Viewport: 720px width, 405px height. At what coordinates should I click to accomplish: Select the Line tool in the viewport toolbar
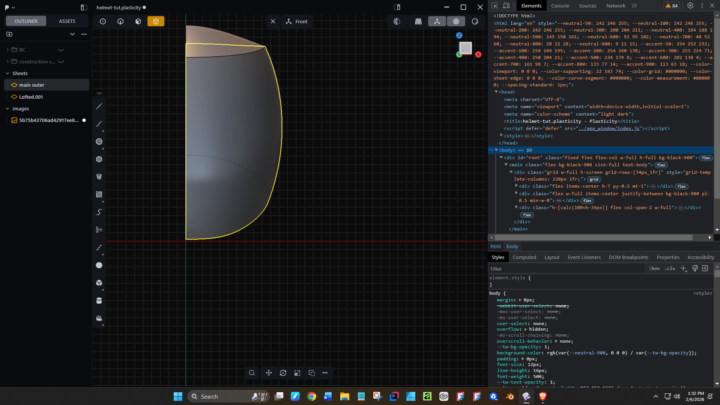(x=99, y=107)
